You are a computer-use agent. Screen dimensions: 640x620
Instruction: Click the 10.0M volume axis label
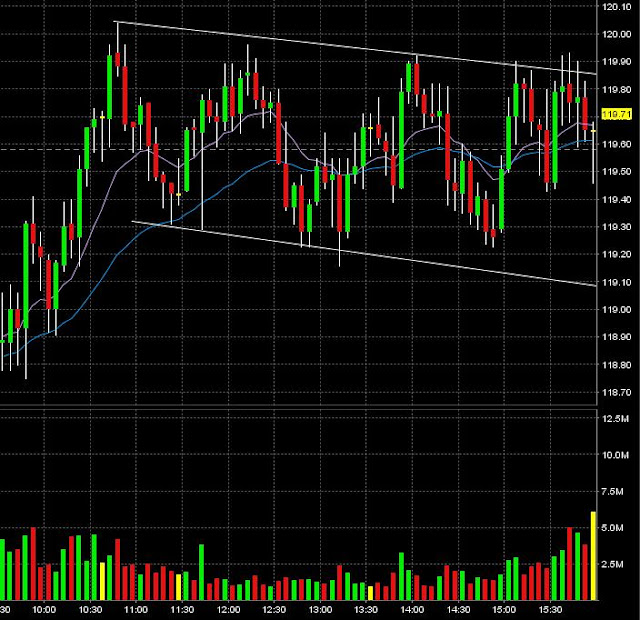tap(615, 455)
